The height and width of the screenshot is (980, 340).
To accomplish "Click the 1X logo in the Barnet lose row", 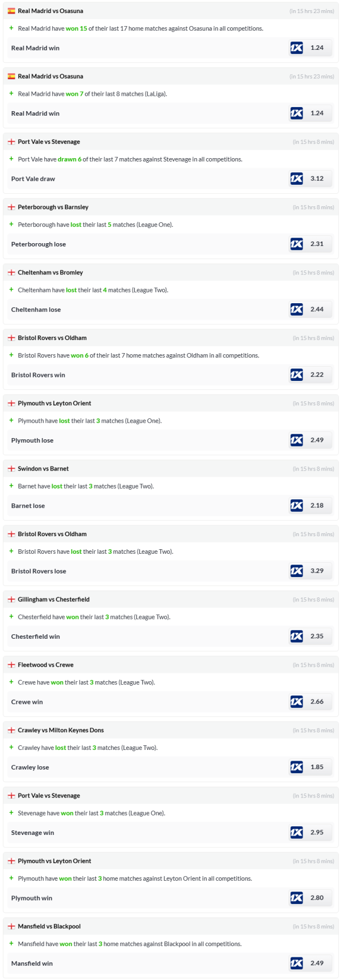I will tap(296, 506).
